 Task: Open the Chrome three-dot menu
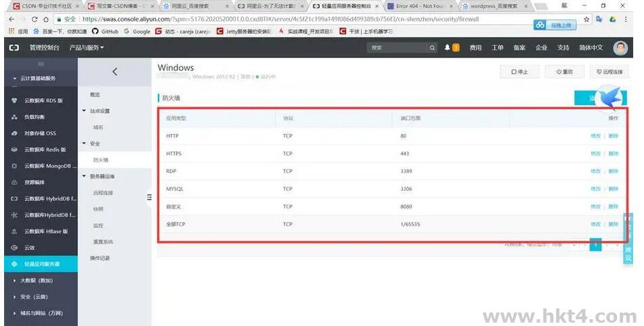point(626,19)
